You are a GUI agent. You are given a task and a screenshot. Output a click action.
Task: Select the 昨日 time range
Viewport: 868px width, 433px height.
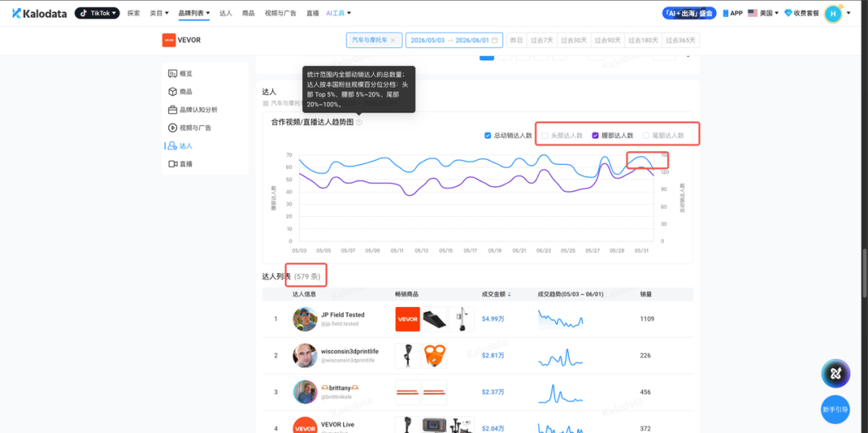516,40
